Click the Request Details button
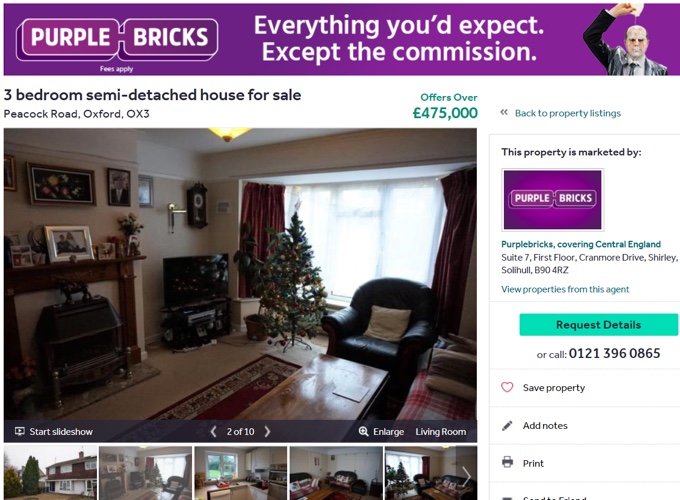Screen dimensions: 680x500 tap(598, 324)
